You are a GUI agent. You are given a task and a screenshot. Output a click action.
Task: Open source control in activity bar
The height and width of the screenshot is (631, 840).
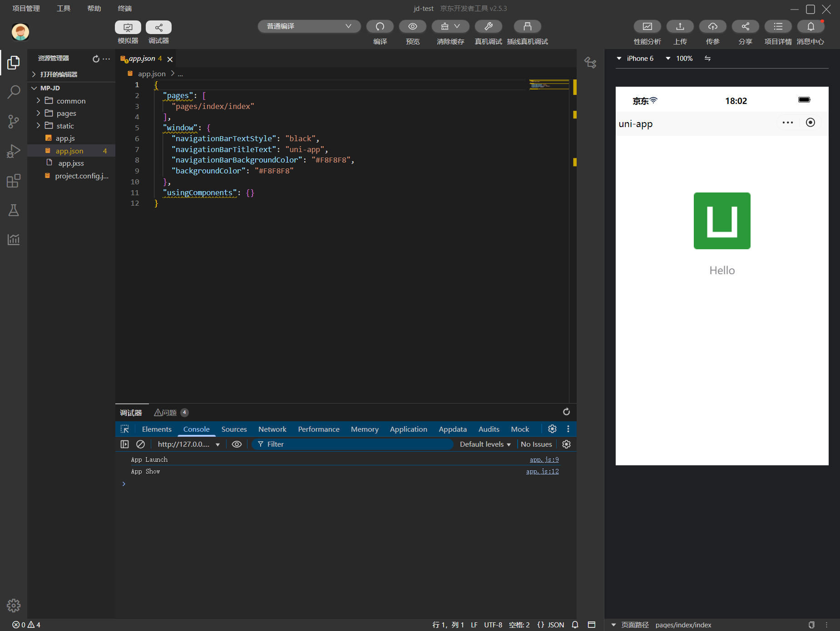[14, 121]
